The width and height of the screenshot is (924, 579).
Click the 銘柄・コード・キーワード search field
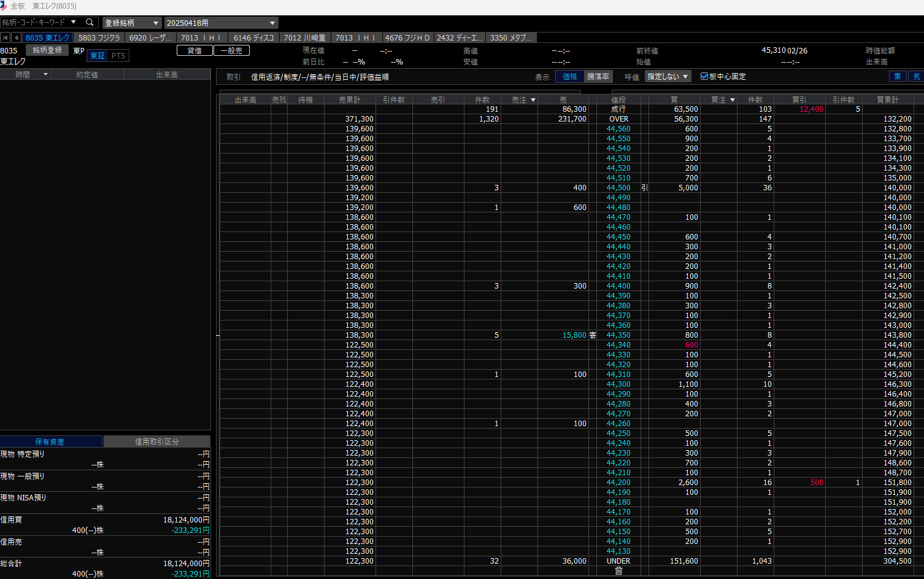36,23
